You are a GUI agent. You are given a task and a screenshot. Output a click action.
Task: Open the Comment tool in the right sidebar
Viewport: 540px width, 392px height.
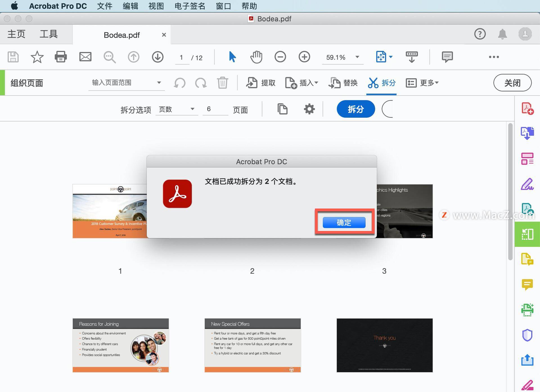coord(528,285)
